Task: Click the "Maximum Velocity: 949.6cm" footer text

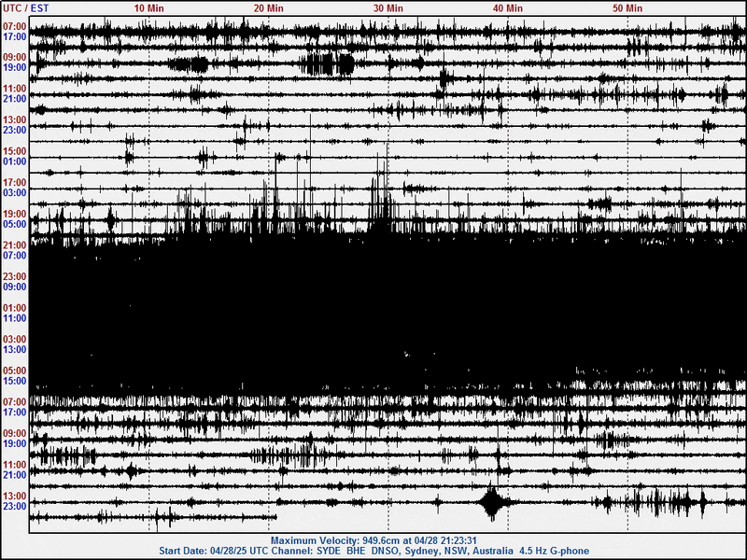Action: click(335, 540)
